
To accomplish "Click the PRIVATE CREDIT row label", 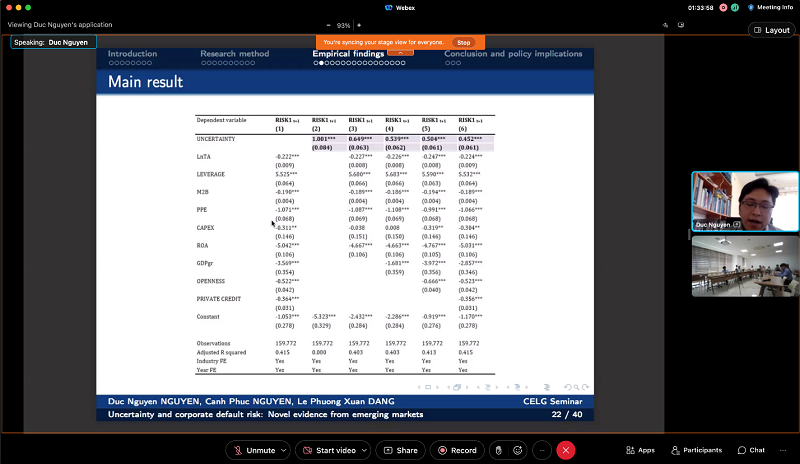I will click(x=219, y=299).
